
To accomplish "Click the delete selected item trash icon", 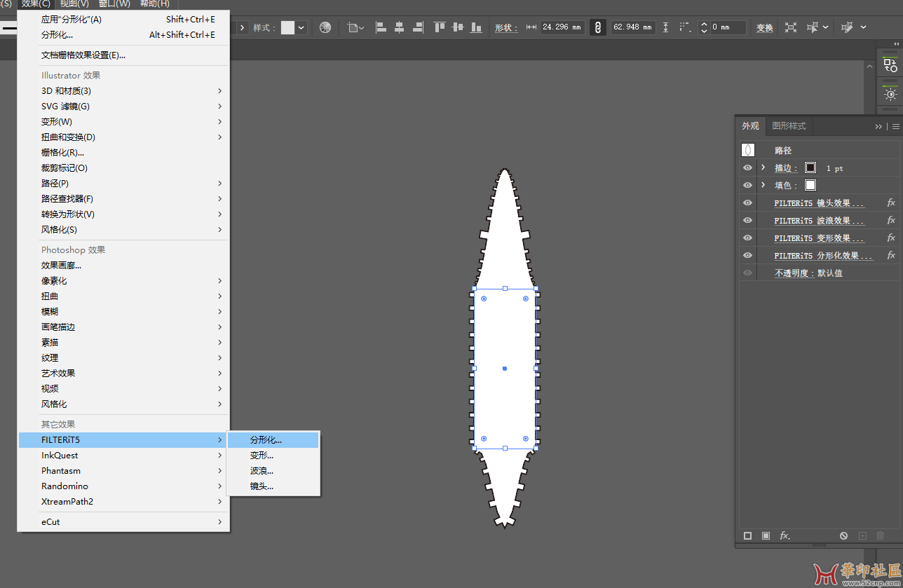I will (881, 535).
